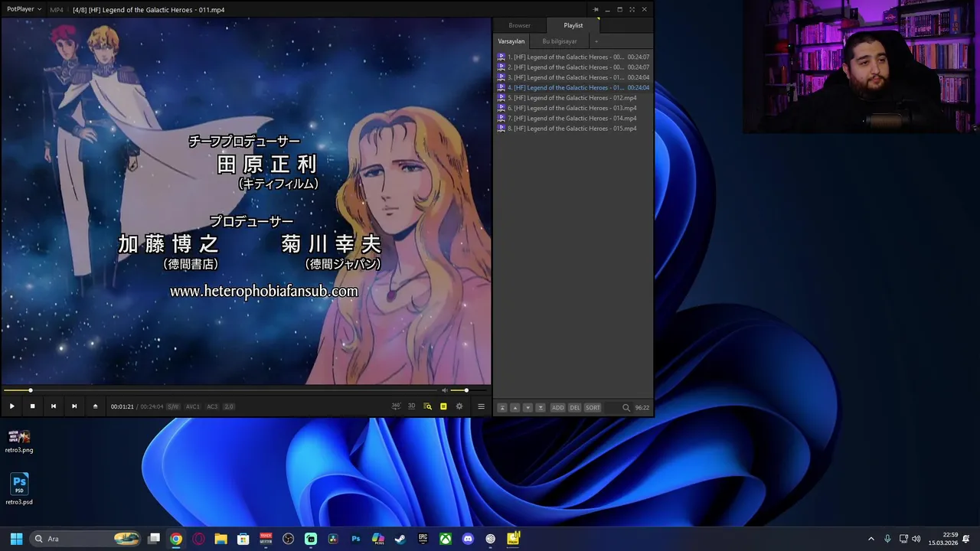Viewport: 980px width, 551px height.
Task: Open DaVinci Resolve from taskbar
Action: [x=333, y=539]
